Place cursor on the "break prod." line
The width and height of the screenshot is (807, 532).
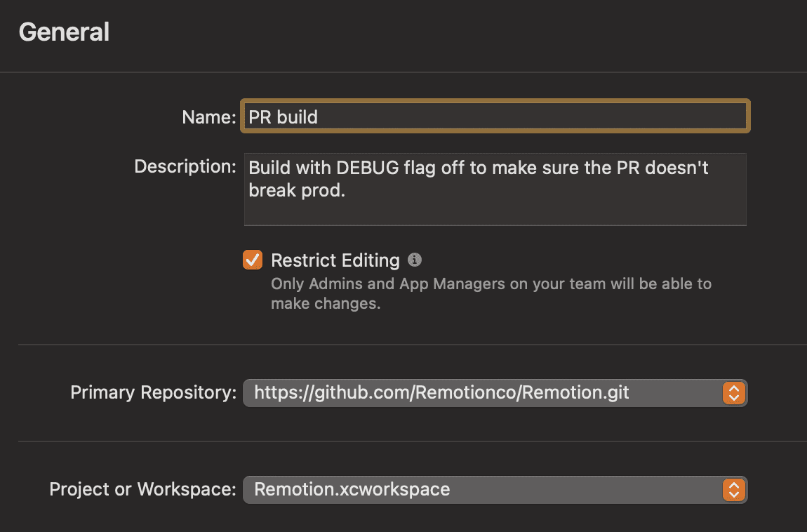tap(297, 191)
